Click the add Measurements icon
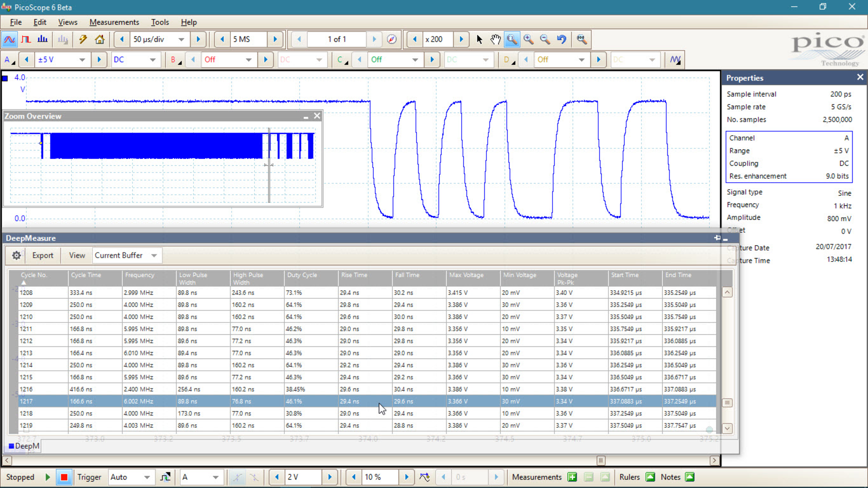The image size is (868, 488). tap(572, 477)
